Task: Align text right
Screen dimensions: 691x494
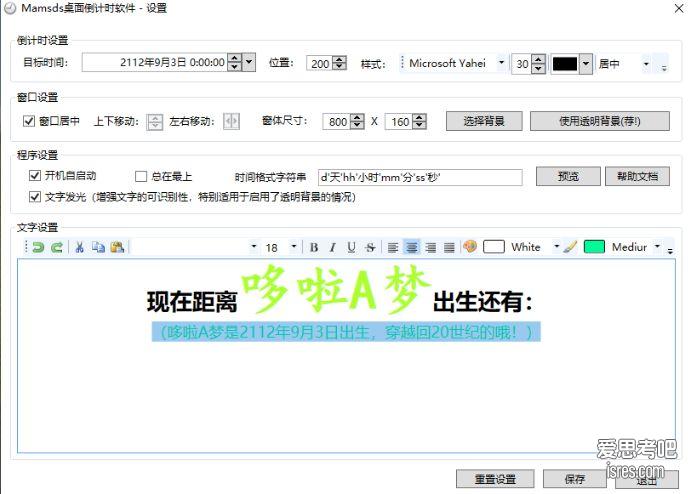Action: tap(431, 248)
